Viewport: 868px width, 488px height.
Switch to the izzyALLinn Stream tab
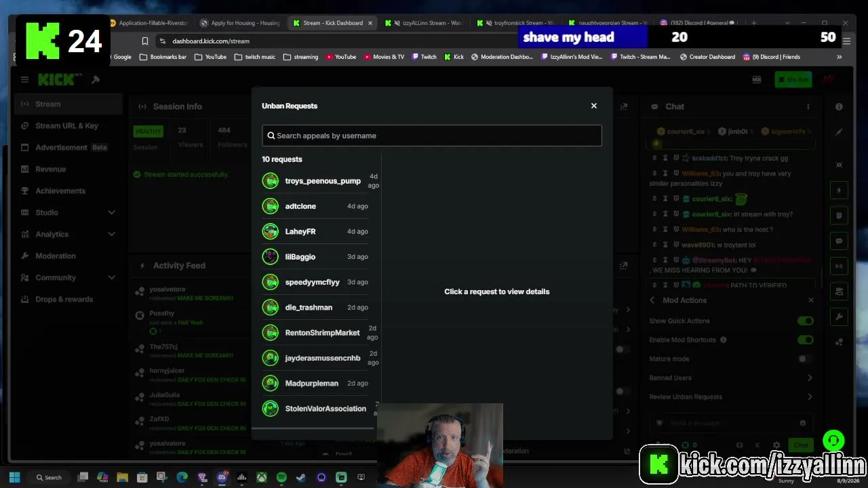425,23
